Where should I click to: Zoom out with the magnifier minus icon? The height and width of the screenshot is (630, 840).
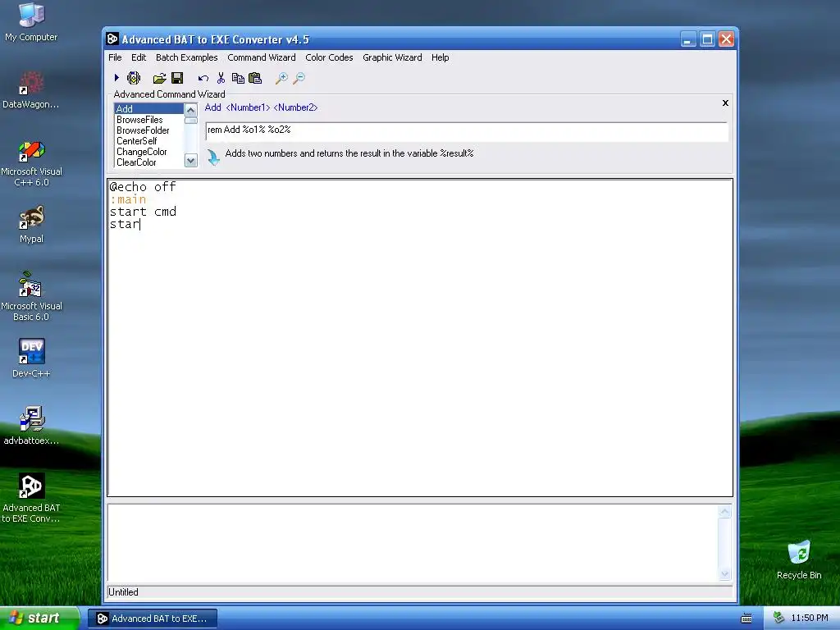tap(299, 79)
